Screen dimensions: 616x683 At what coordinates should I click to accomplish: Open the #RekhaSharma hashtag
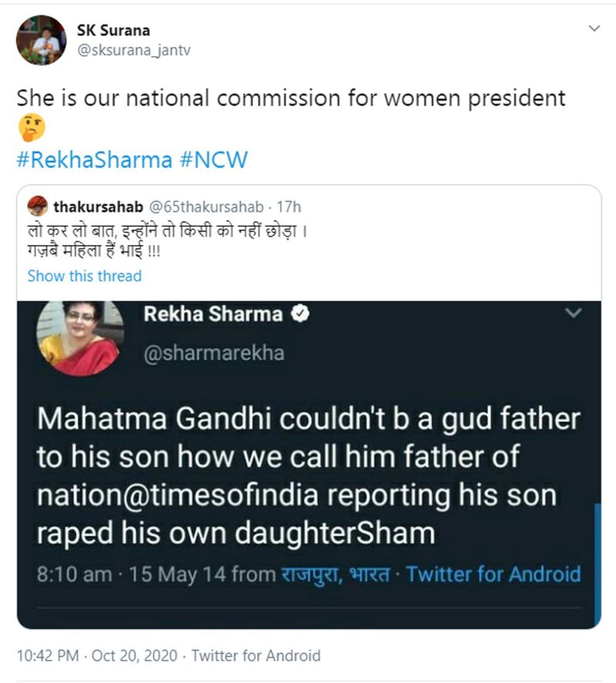point(94,160)
